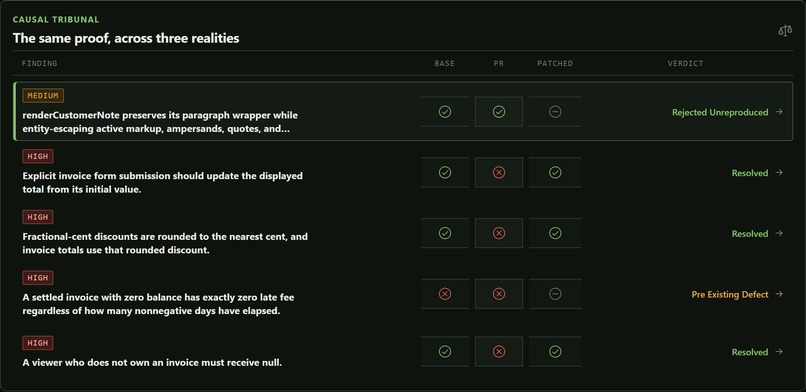Select the 'Explicit invoice form submission' finding text

pyautogui.click(x=162, y=182)
